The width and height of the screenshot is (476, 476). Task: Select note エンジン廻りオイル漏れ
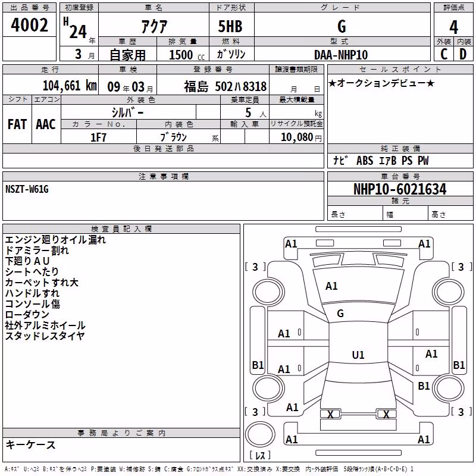(x=55, y=240)
